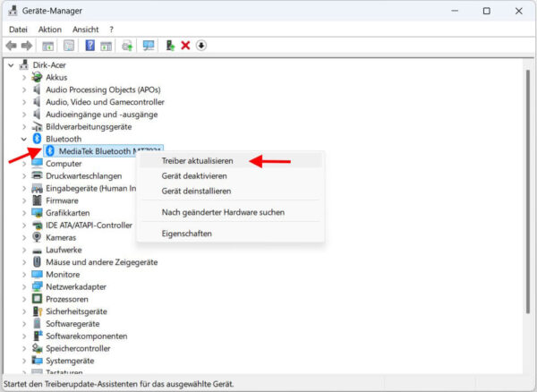Click the Bildverarbeitungsgeräte scanner icon

pos(37,126)
